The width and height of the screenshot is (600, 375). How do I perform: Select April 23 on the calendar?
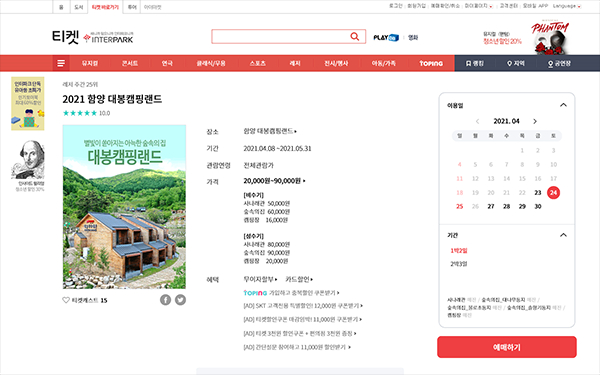tap(538, 192)
